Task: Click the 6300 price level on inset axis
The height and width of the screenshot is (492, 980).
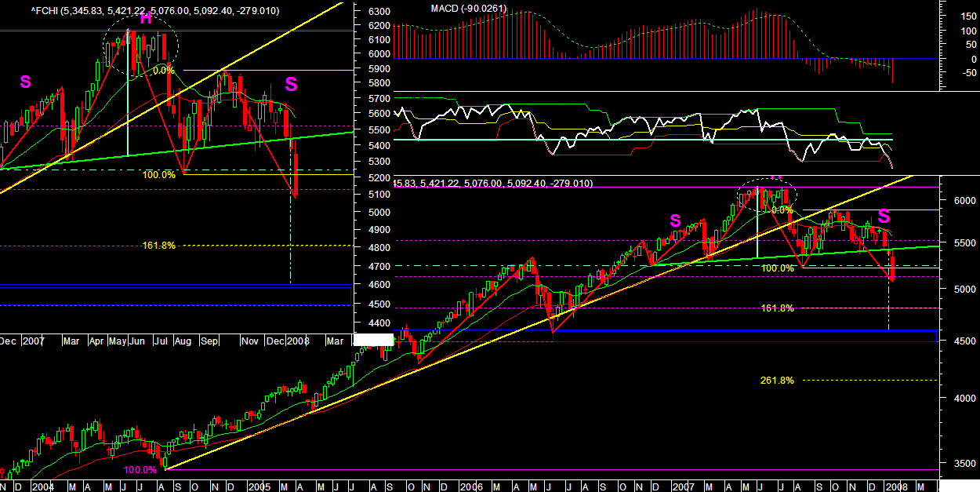Action: coord(378,12)
